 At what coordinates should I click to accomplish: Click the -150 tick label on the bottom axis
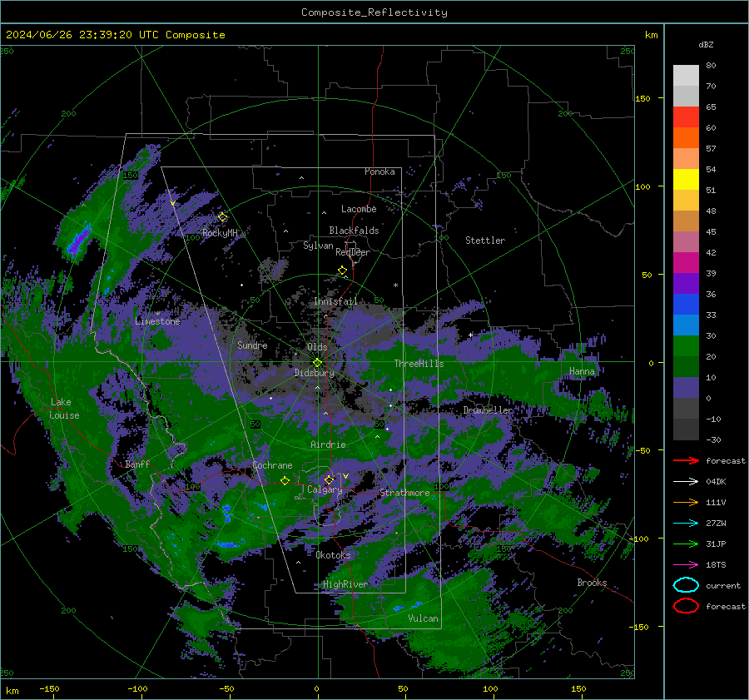49,688
